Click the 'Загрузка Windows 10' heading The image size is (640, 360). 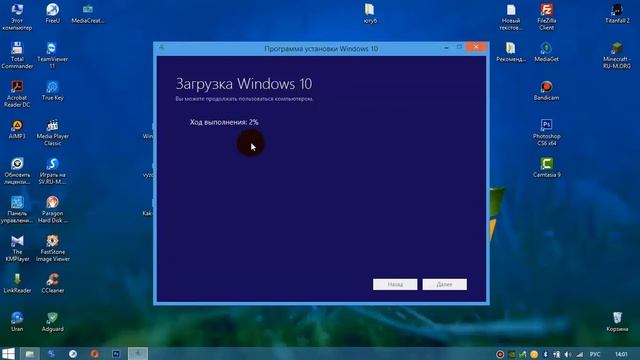pyautogui.click(x=244, y=84)
